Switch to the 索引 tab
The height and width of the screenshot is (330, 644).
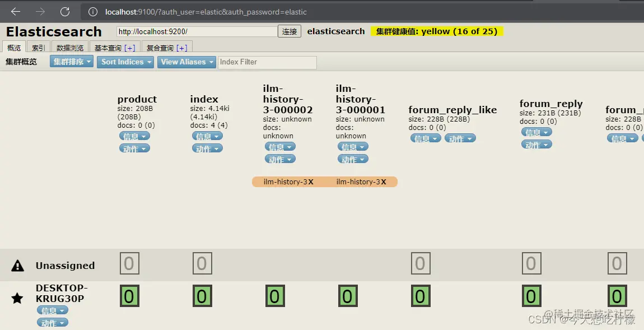tap(39, 48)
